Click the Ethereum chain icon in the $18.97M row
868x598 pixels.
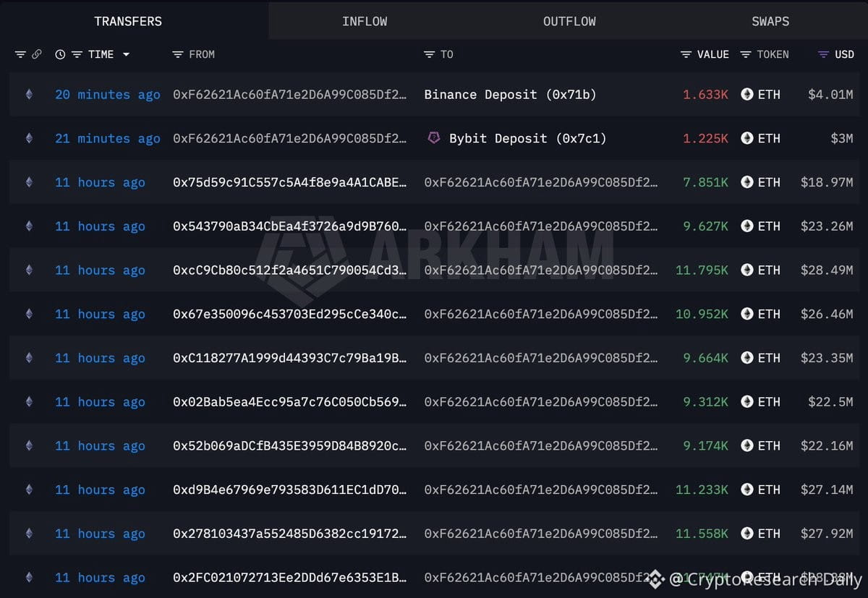(29, 182)
